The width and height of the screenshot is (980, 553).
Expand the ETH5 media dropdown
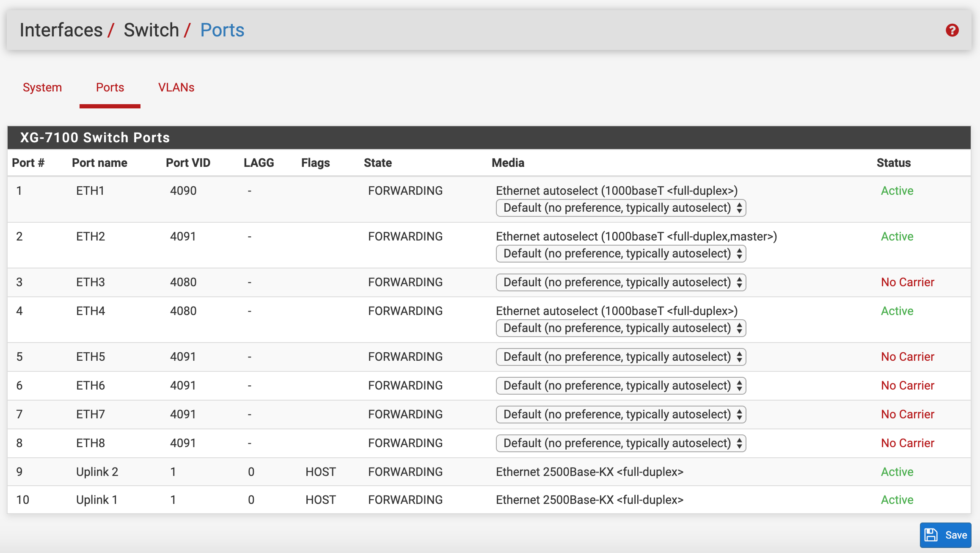[x=621, y=357]
